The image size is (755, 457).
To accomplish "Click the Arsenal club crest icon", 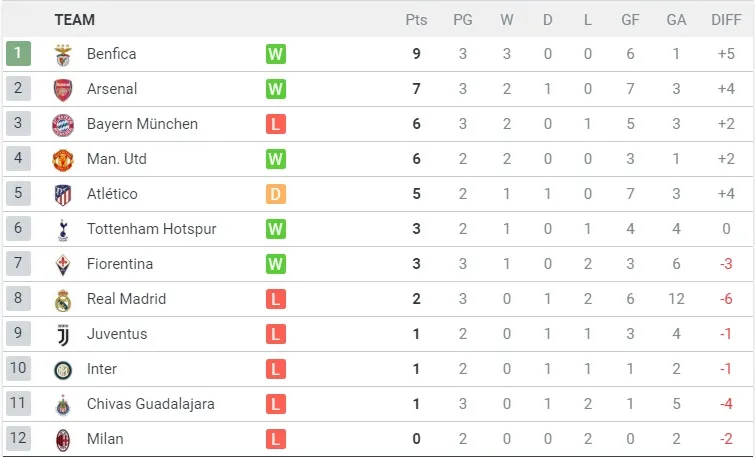I will pos(63,89).
